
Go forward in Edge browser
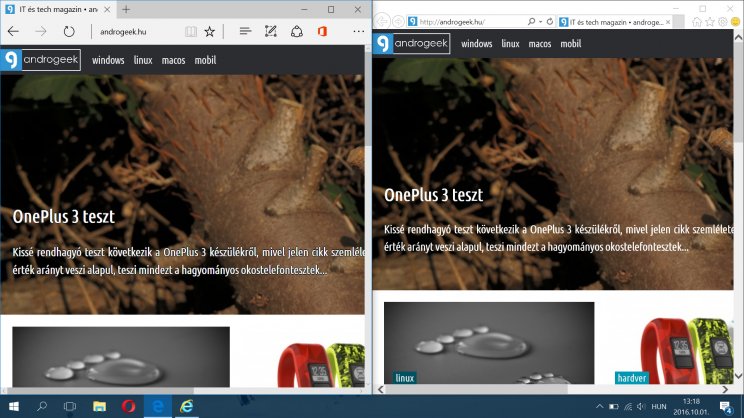coord(41,32)
